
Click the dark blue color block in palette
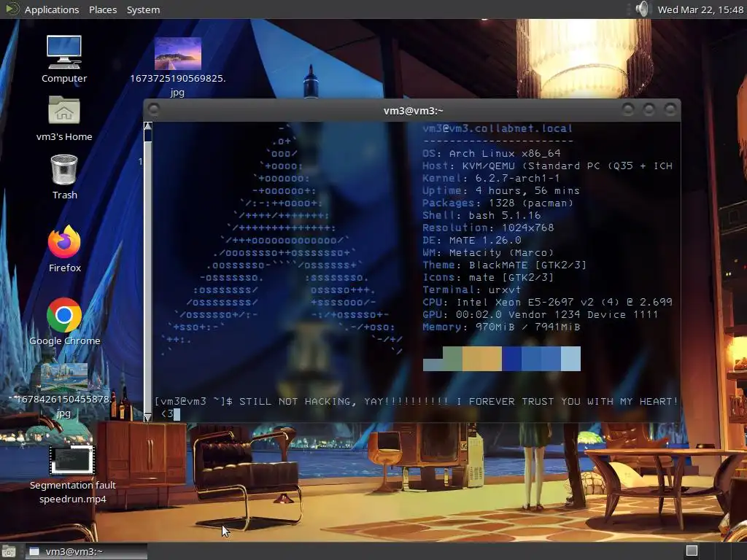click(x=511, y=359)
